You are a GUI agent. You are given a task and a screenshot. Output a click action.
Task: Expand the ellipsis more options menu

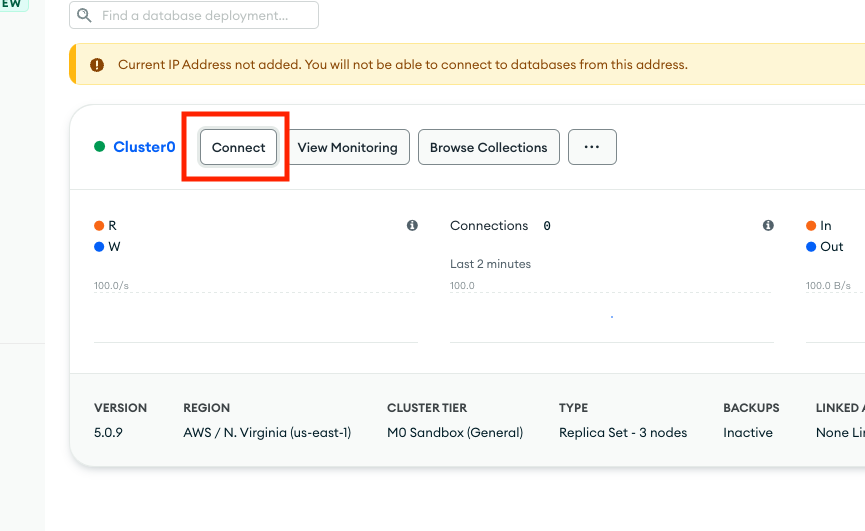[592, 147]
